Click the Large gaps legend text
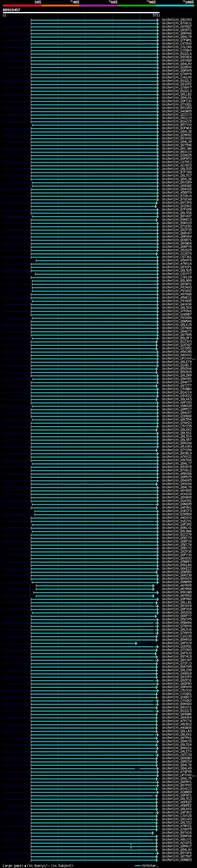Viewport: 197px width, 868px height. tap(13, 865)
